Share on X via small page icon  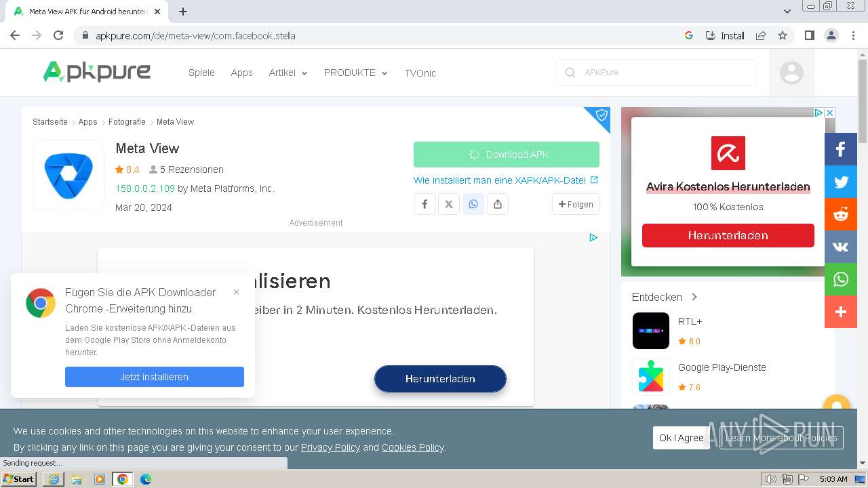point(449,204)
